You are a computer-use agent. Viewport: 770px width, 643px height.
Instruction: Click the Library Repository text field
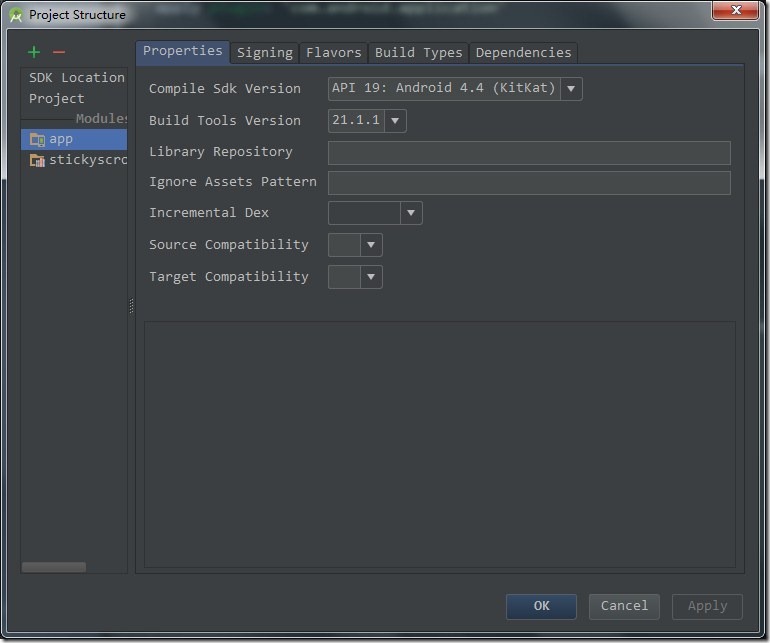click(x=529, y=152)
